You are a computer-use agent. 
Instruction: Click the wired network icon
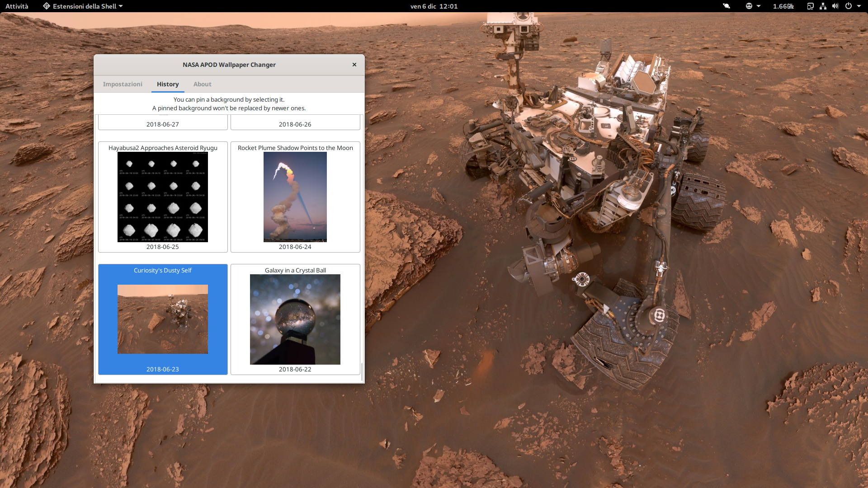tap(823, 6)
